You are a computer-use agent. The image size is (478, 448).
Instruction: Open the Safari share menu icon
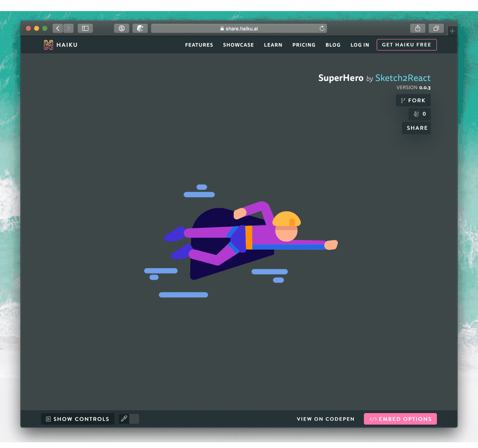coord(418,28)
